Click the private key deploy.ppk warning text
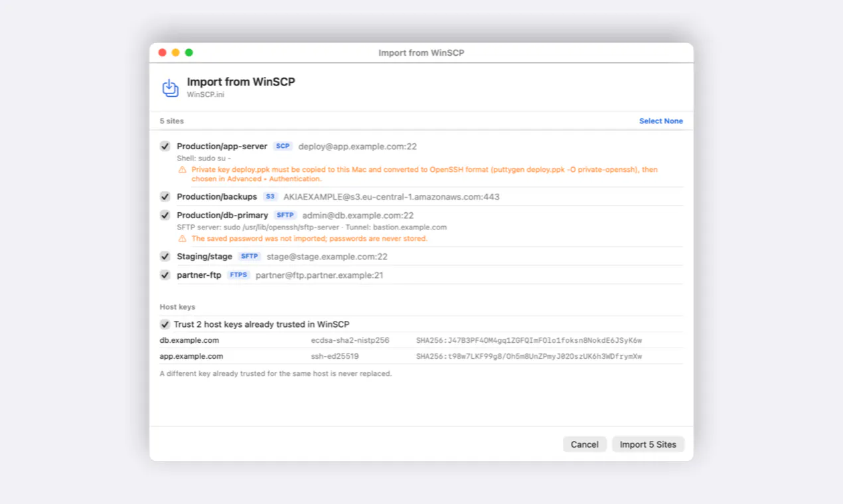Screen dimensions: 843x504 click(x=425, y=174)
